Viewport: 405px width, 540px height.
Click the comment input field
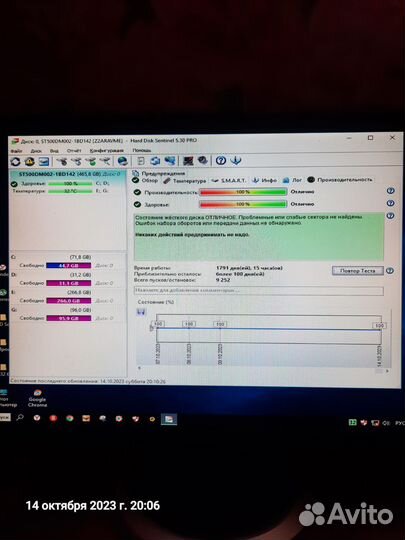[259, 291]
